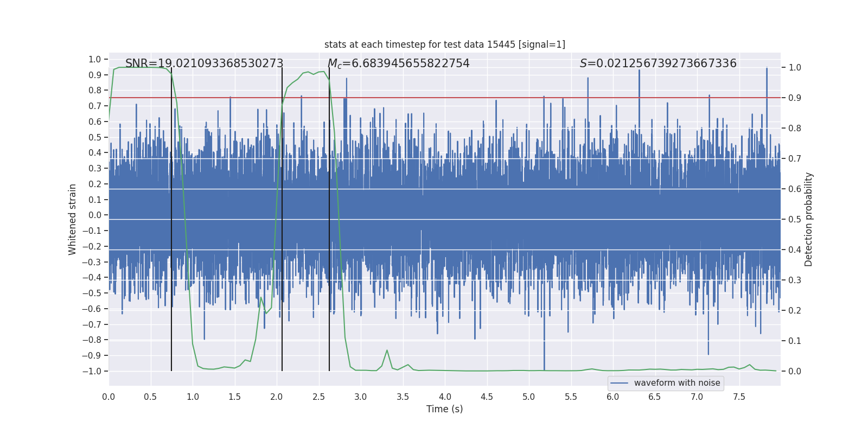Click the plot title for test data 15445
Screen dimensions: 868x434
coord(445,44)
